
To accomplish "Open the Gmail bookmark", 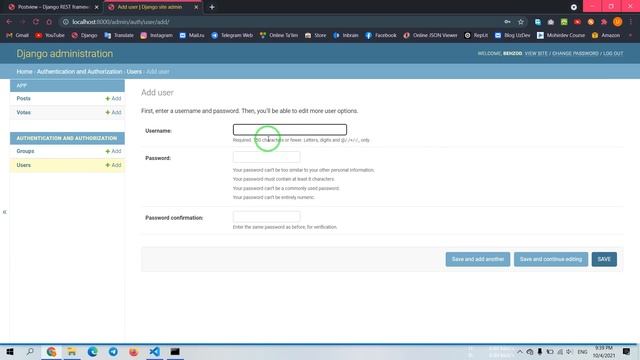I will [18, 36].
